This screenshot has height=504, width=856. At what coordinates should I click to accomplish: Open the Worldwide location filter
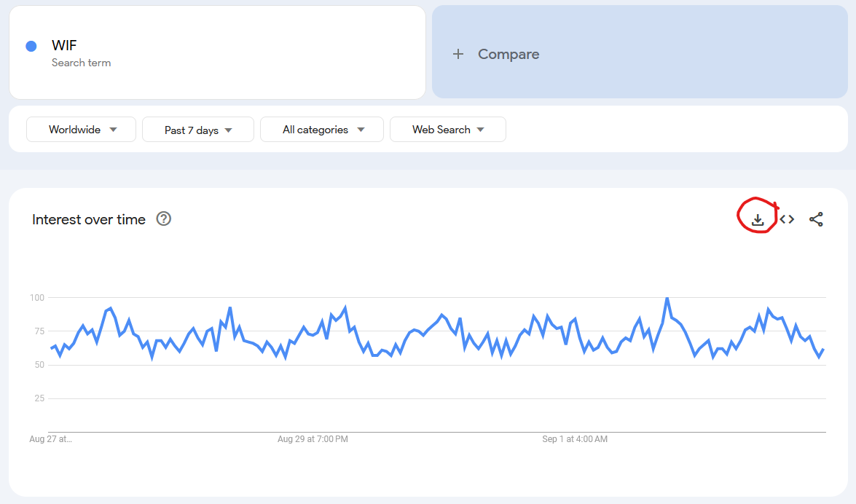pos(81,129)
